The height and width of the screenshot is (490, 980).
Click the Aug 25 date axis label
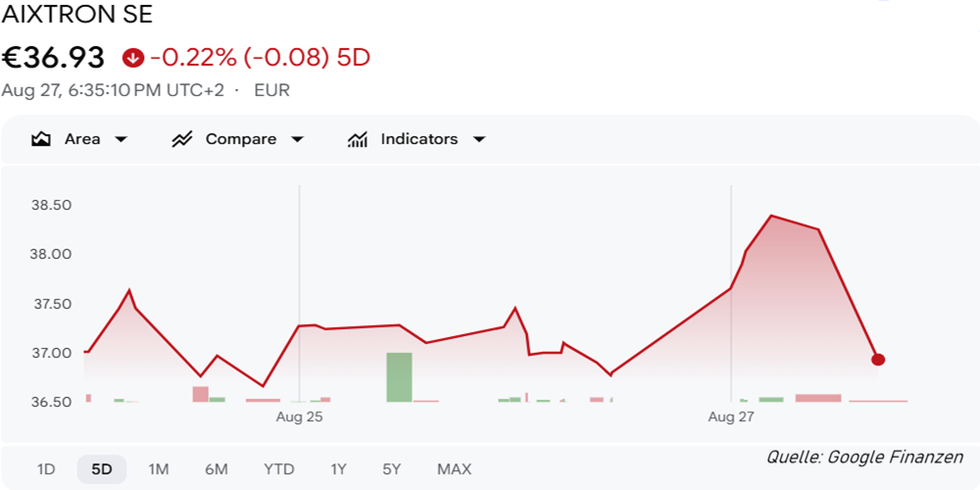(299, 416)
